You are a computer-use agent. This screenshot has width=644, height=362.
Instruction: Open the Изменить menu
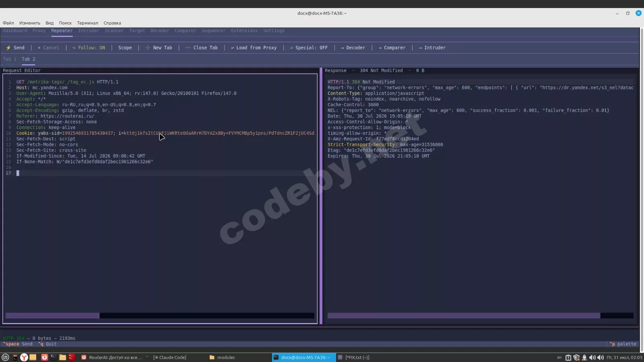[30, 23]
